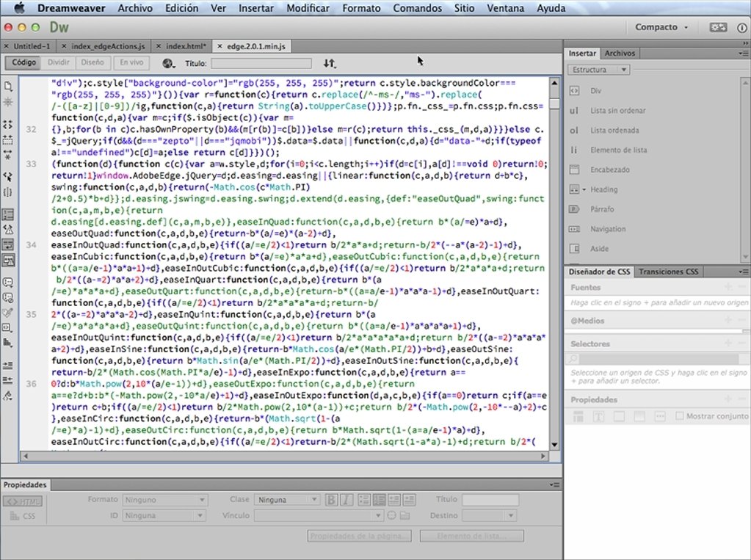
Task: Toggle Italic in the Propiedades panel
Action: (x=347, y=500)
